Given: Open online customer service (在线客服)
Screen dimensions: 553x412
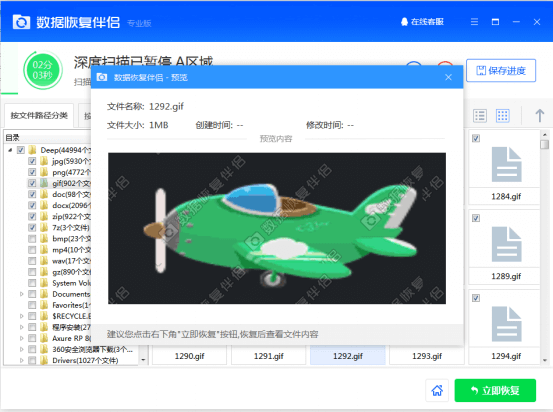Looking at the screenshot, I should point(422,22).
